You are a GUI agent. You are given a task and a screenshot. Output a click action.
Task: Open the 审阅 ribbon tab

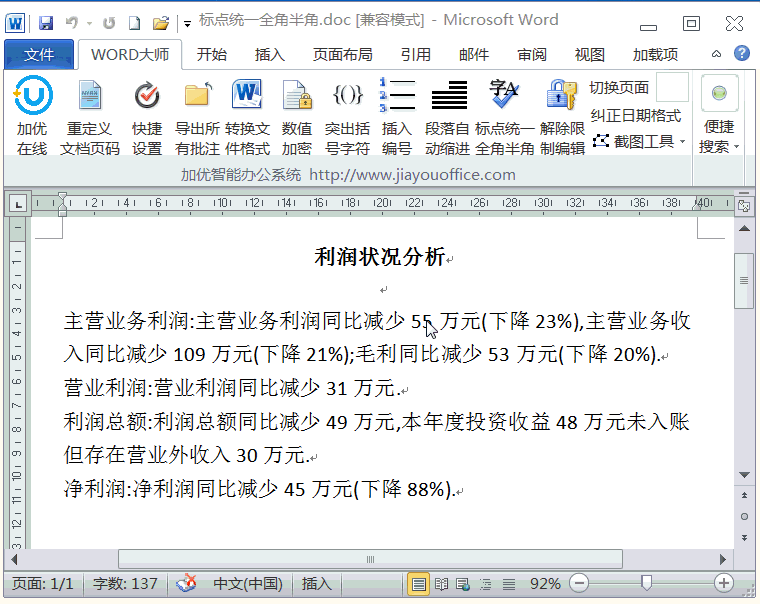(532, 54)
